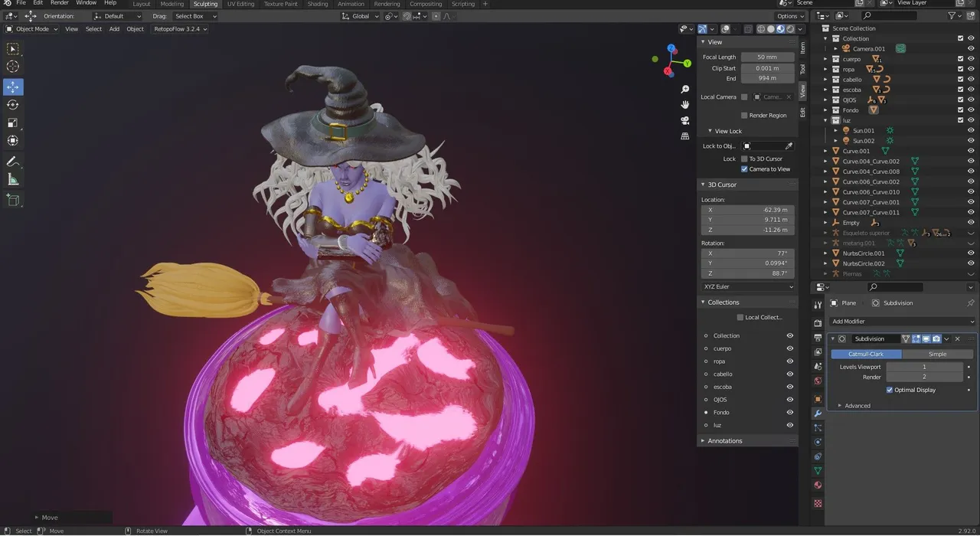Exclude ropa collection via its checkbox
Viewport: 980px width, 536px height.
960,69
